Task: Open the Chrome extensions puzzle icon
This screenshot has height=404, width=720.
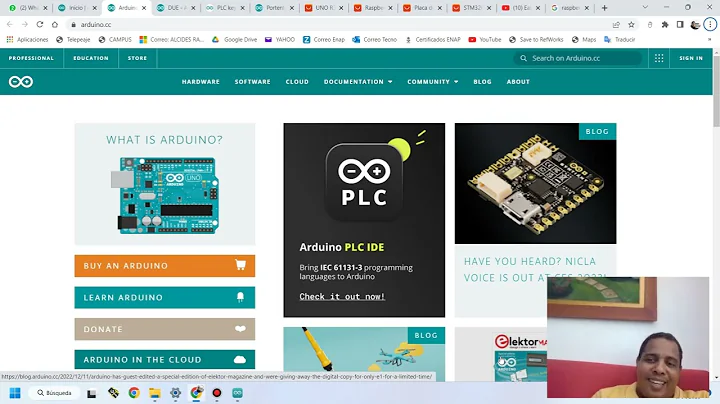Action: pyautogui.click(x=665, y=24)
